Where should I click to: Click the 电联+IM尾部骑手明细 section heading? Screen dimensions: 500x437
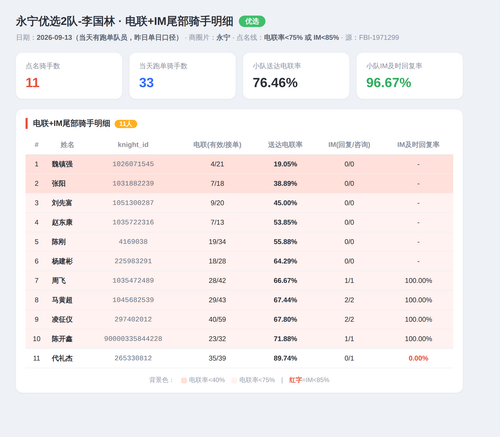click(71, 124)
